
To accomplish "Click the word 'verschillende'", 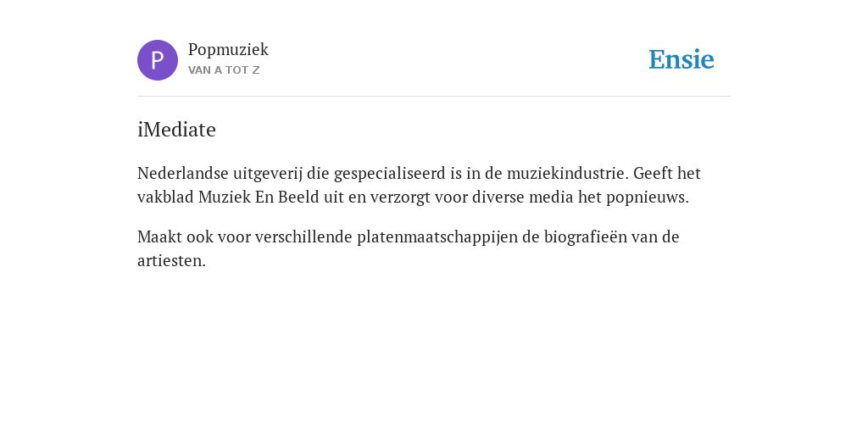I will [304, 237].
